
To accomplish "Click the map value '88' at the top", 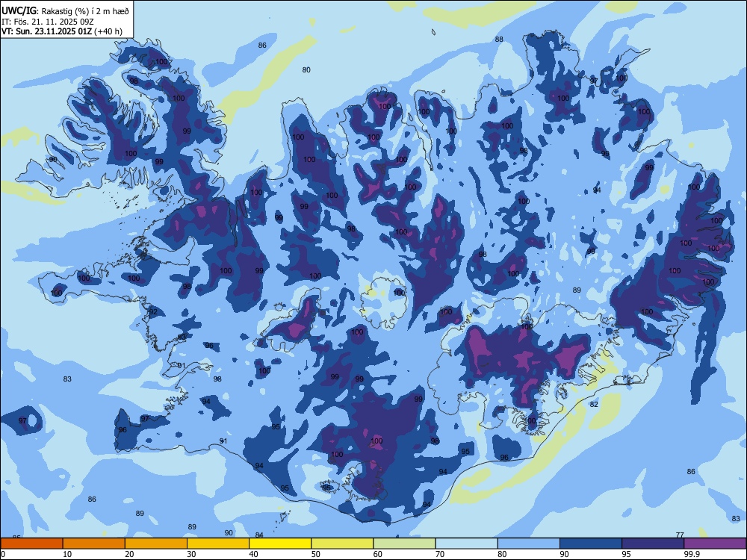I will [499, 39].
